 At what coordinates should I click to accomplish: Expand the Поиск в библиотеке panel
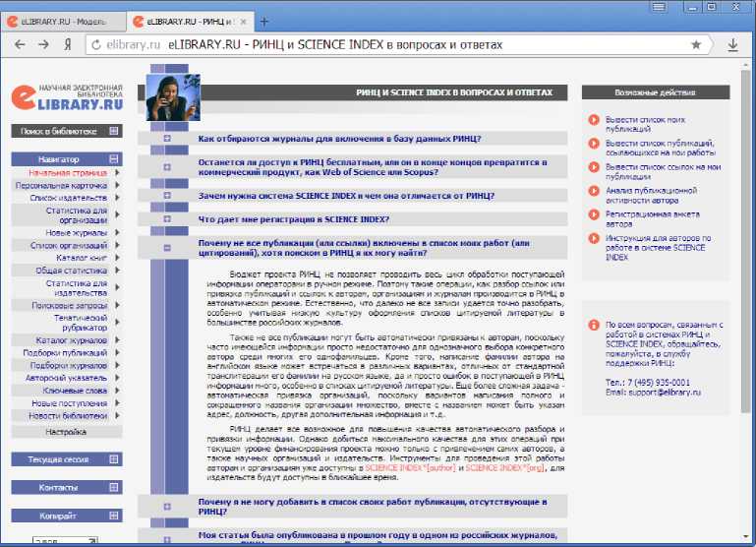pos(114,131)
